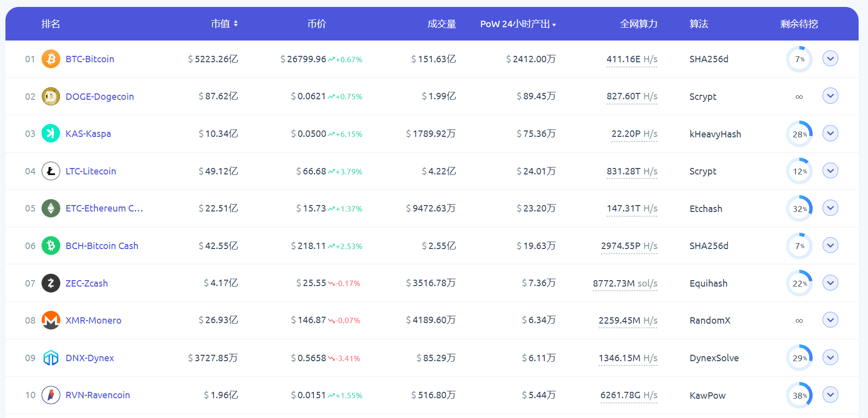Sort by 市值 column header

[224, 24]
